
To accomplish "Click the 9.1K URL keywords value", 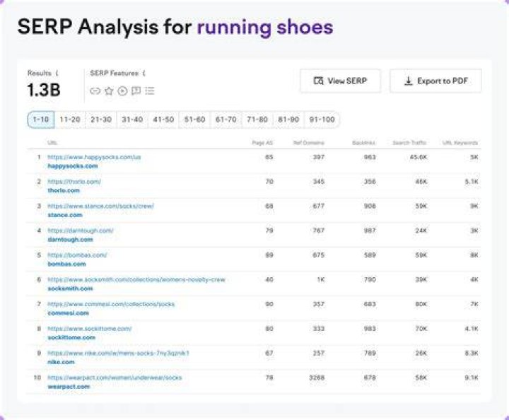I will point(472,378).
